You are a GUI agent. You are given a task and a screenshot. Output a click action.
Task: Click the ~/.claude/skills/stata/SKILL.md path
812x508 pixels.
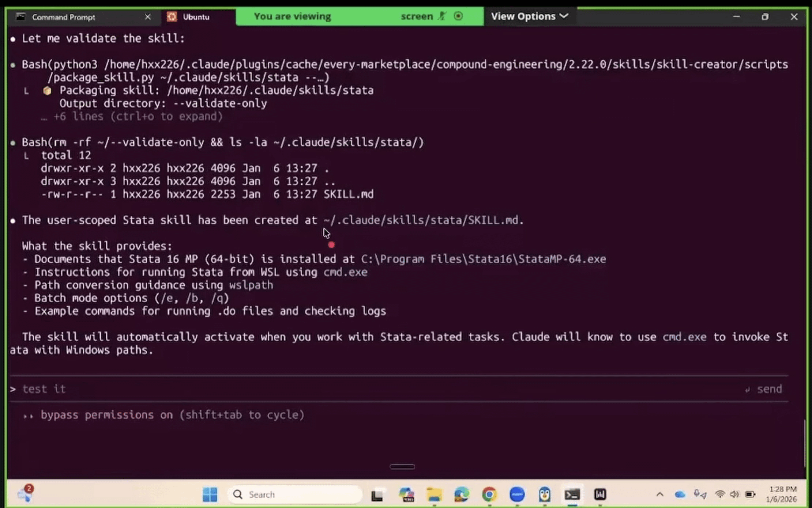pos(421,220)
